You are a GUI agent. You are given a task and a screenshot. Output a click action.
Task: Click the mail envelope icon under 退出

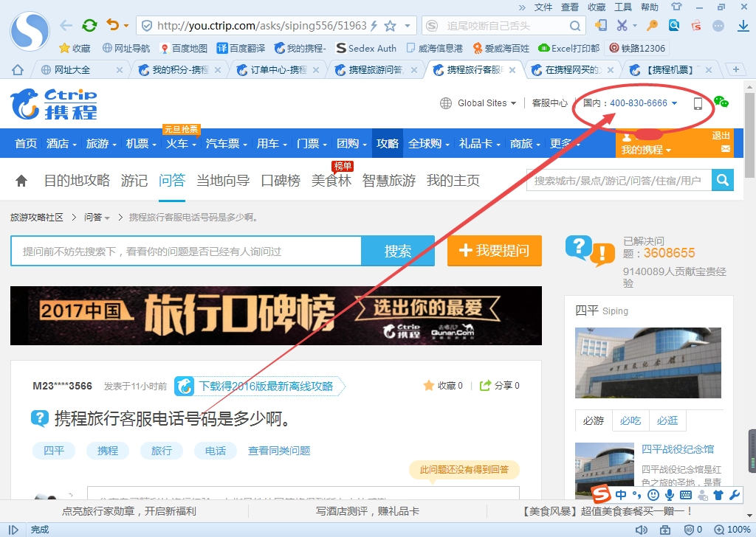(x=725, y=149)
